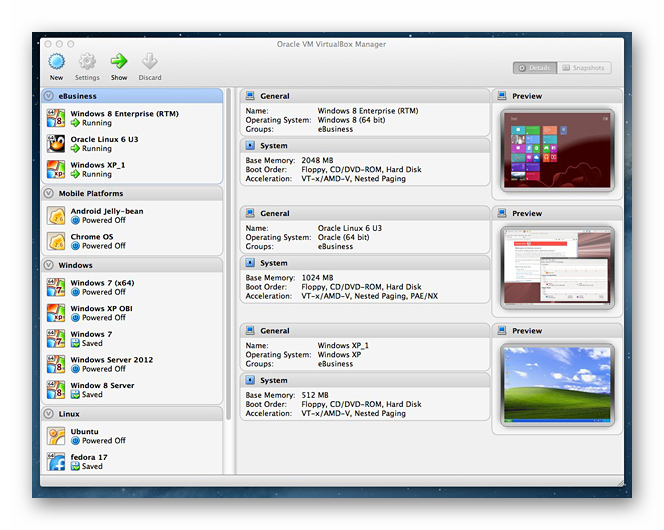
Task: Click the first System section header
Action: coord(274,145)
